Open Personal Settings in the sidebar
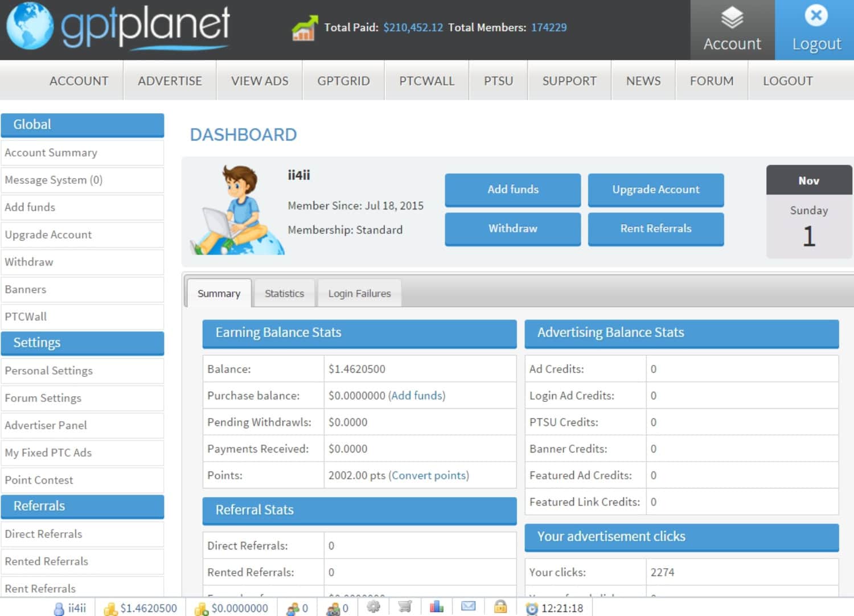This screenshot has height=616, width=854. (49, 371)
